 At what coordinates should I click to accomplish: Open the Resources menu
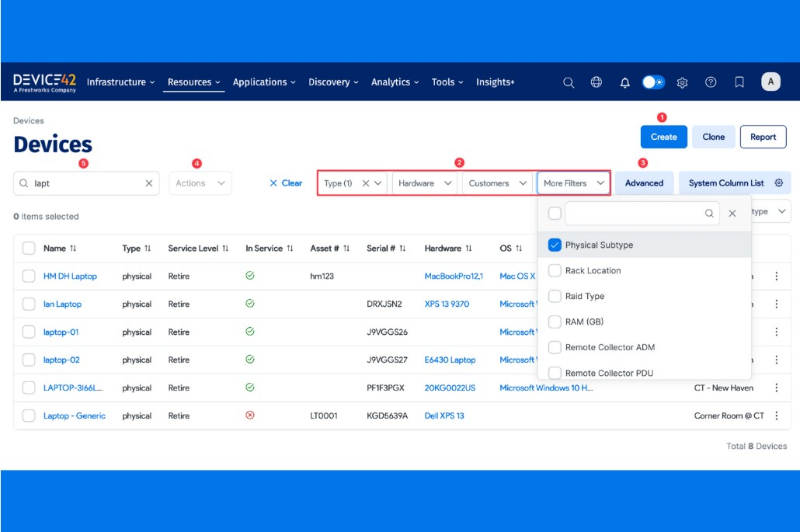point(193,82)
